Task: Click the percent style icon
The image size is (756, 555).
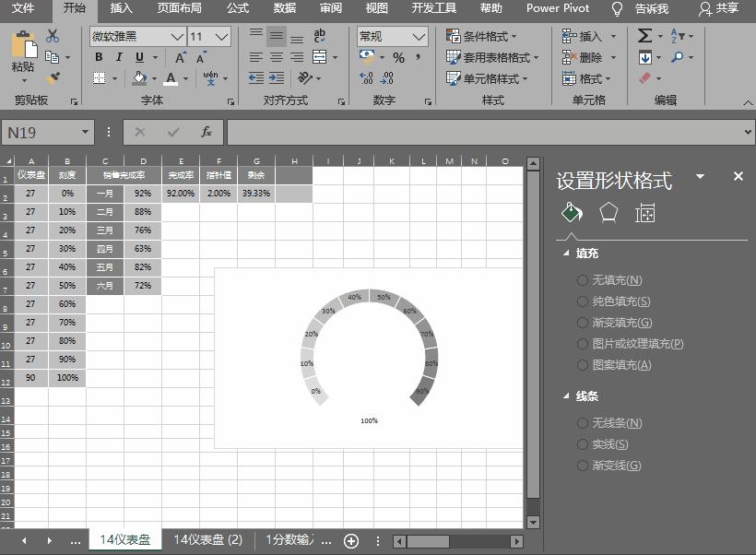Action: 397,57
